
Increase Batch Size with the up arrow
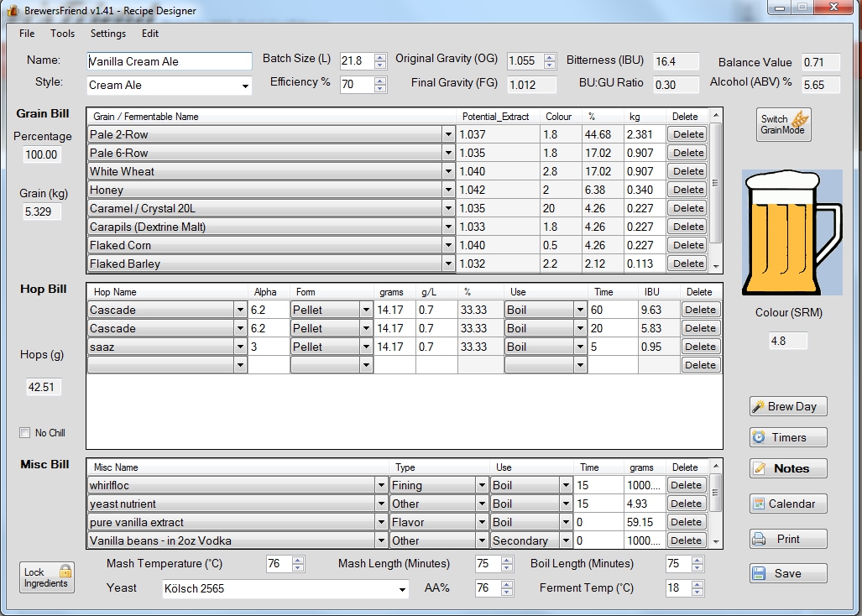click(x=380, y=56)
